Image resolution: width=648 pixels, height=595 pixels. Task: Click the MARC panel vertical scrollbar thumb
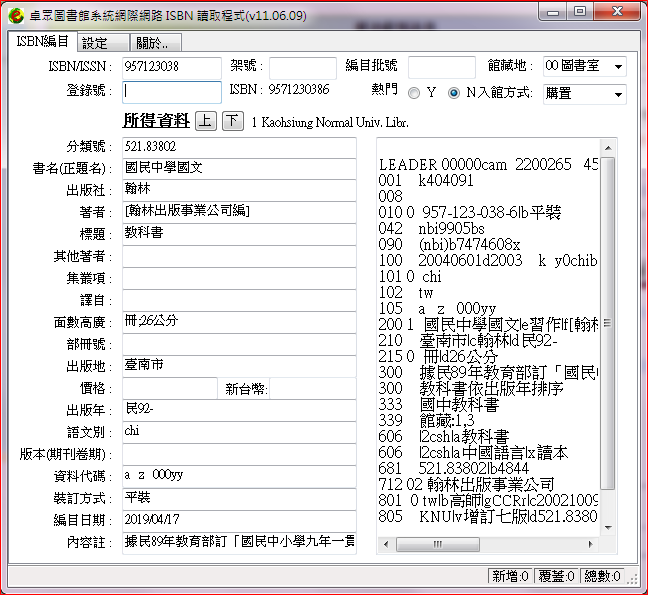pos(608,323)
